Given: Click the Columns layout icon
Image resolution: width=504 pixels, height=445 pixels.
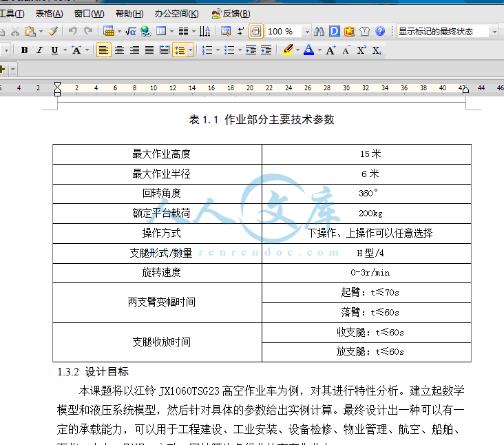Looking at the screenshot, I should pyautogui.click(x=183, y=32).
